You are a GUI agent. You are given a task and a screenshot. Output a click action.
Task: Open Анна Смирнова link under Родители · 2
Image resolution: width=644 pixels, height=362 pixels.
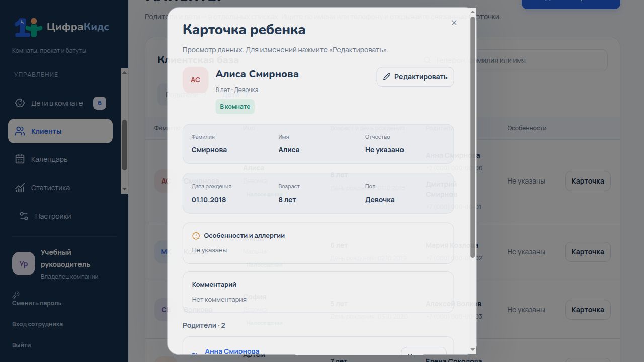click(x=232, y=351)
